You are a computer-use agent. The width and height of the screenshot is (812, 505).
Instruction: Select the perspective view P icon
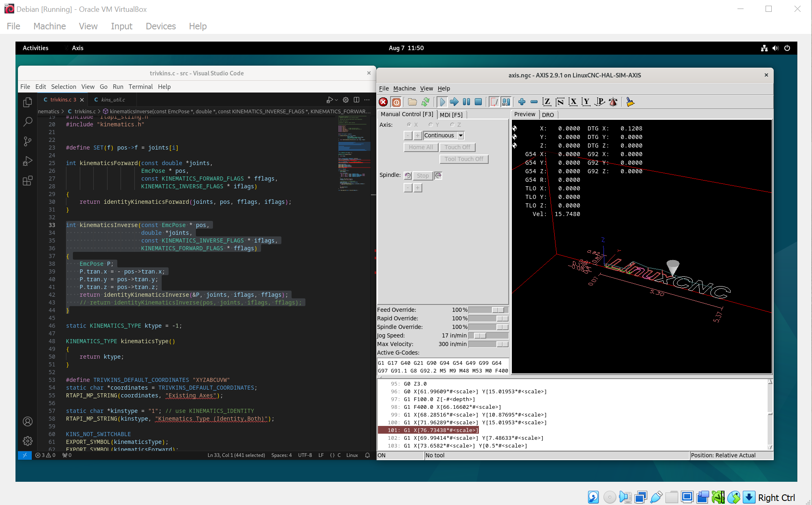click(600, 102)
